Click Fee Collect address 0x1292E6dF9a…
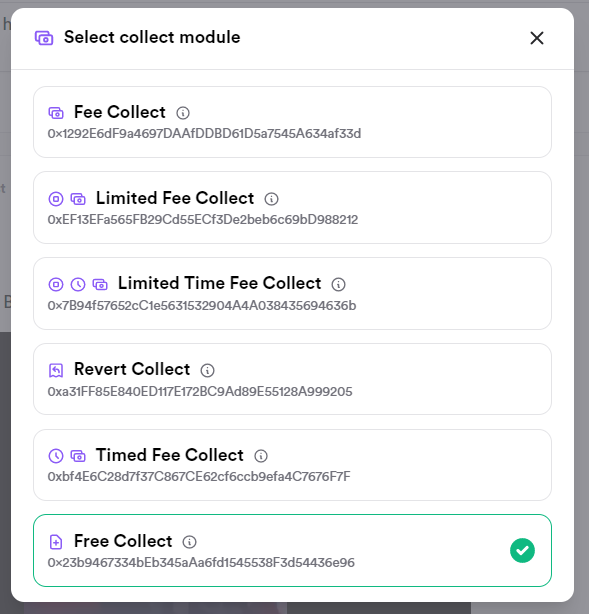This screenshot has width=589, height=614. [204, 134]
